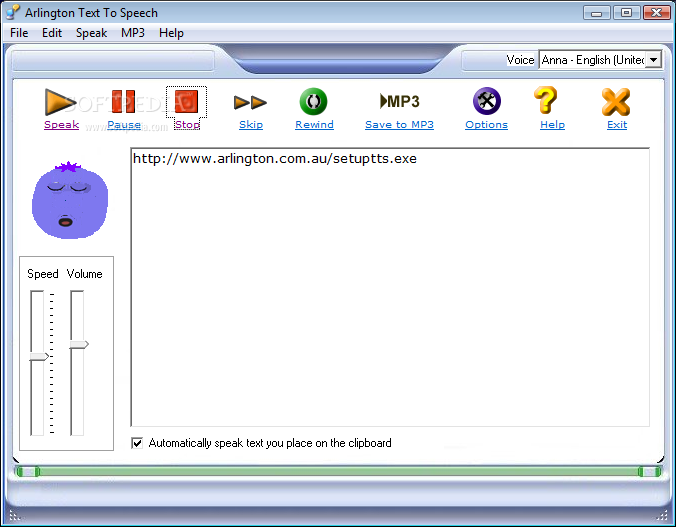Click the Options tools icon

pos(487,101)
